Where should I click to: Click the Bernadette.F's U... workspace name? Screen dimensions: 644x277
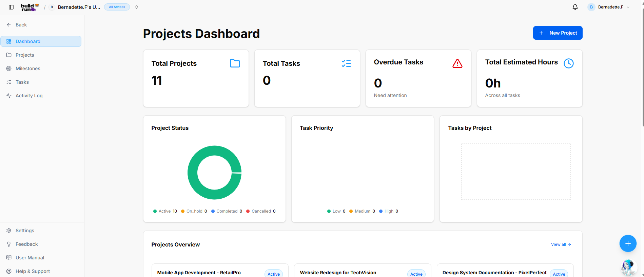point(79,7)
